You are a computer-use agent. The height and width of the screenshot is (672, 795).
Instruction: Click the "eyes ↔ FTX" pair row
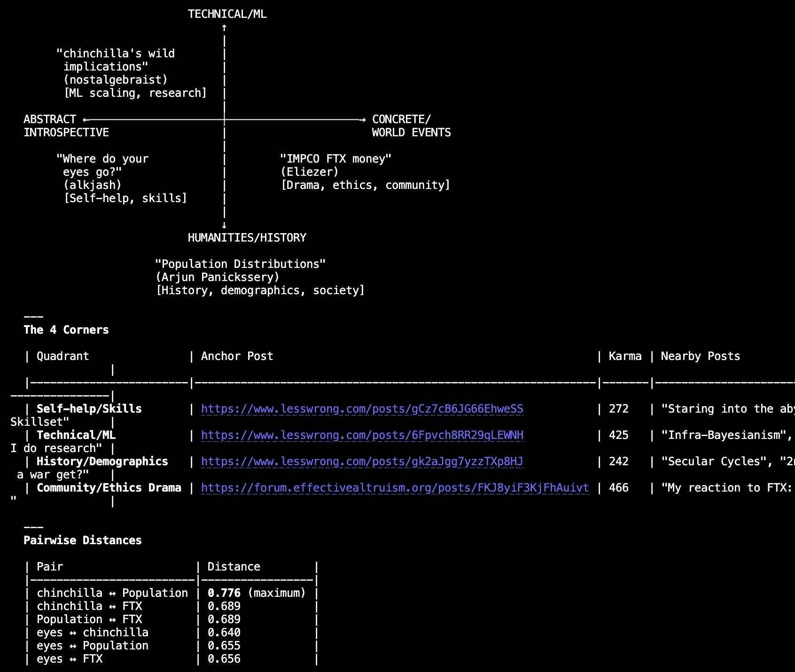(x=70, y=659)
